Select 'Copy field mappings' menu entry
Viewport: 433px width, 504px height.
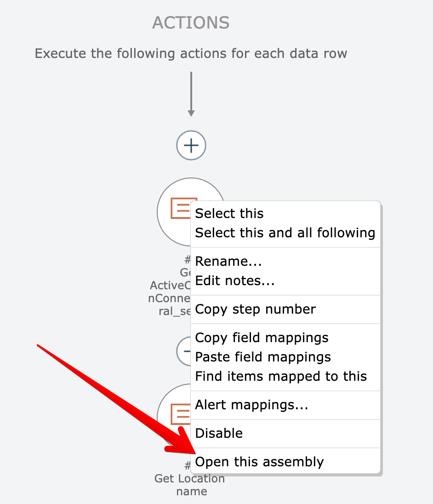point(262,338)
